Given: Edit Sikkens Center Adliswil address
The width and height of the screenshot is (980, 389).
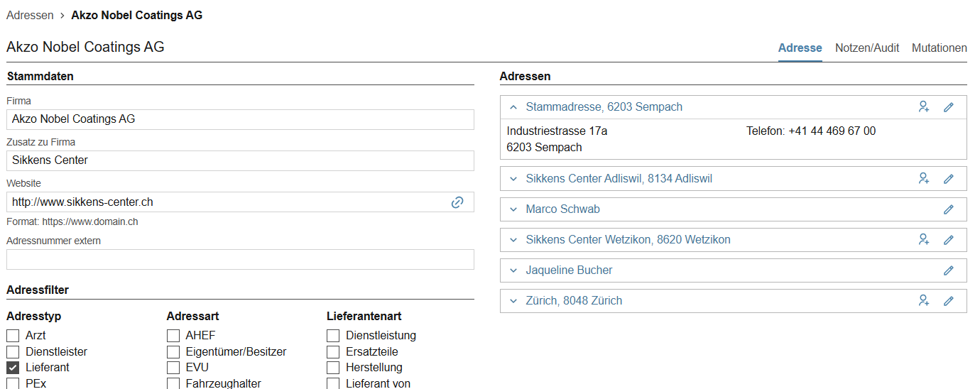Looking at the screenshot, I should tap(948, 179).
